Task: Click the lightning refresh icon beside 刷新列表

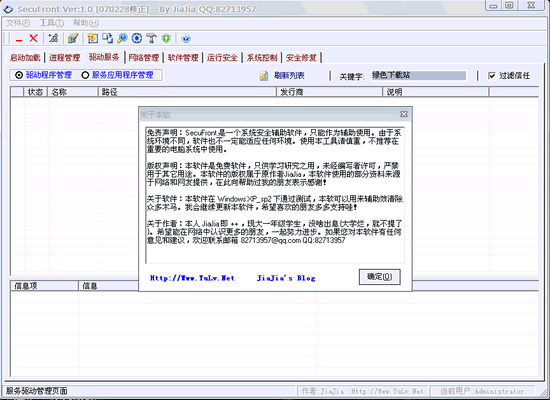Action: 264,75
